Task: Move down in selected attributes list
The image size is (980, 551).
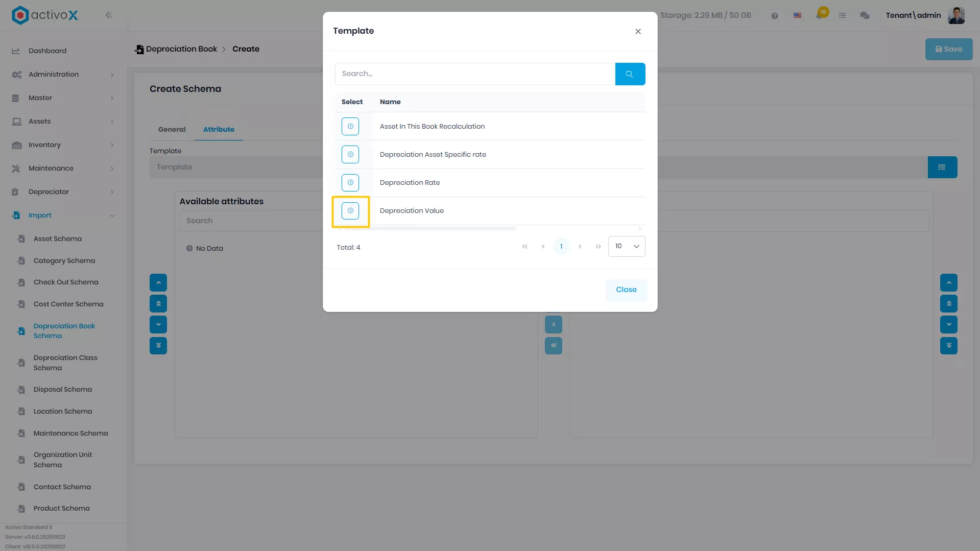Action: (949, 325)
